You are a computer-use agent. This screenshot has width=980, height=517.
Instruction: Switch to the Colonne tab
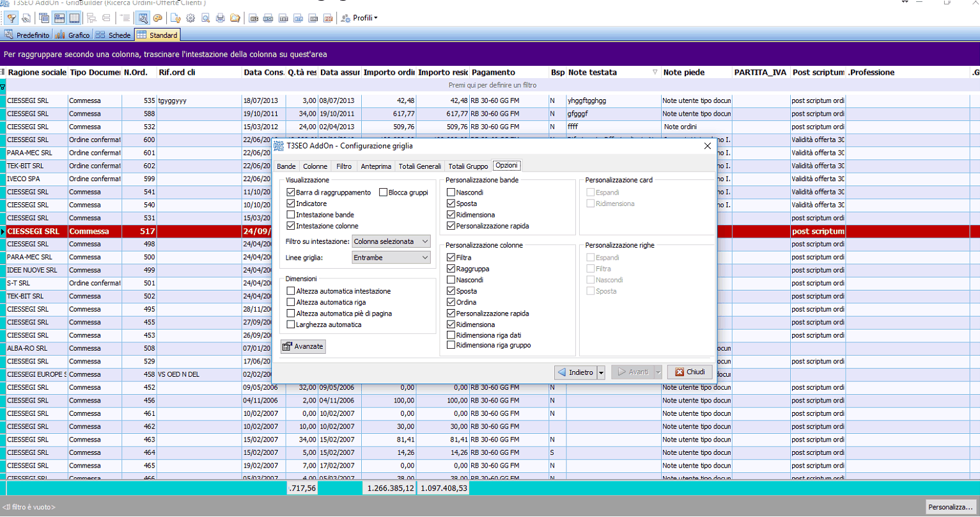tap(315, 166)
